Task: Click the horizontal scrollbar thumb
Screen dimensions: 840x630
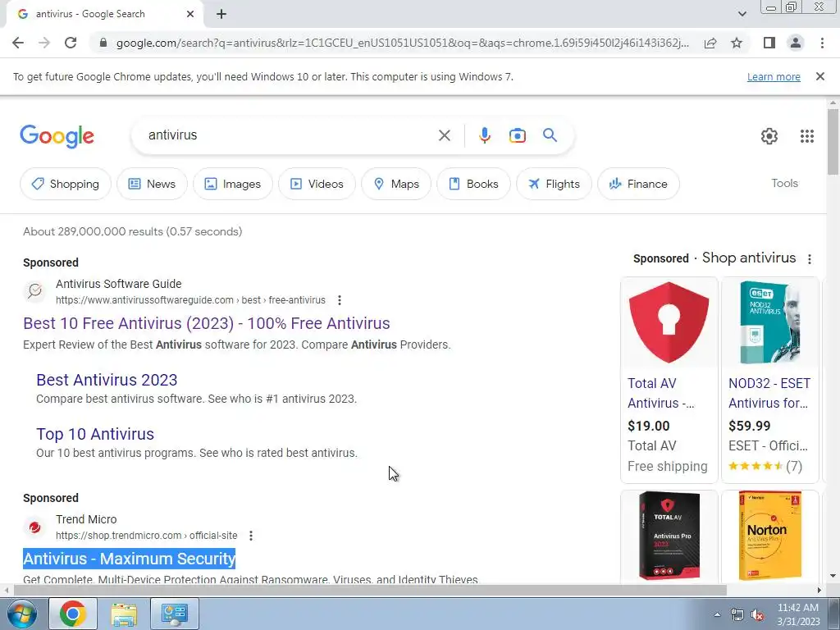Action: pyautogui.click(x=370, y=590)
